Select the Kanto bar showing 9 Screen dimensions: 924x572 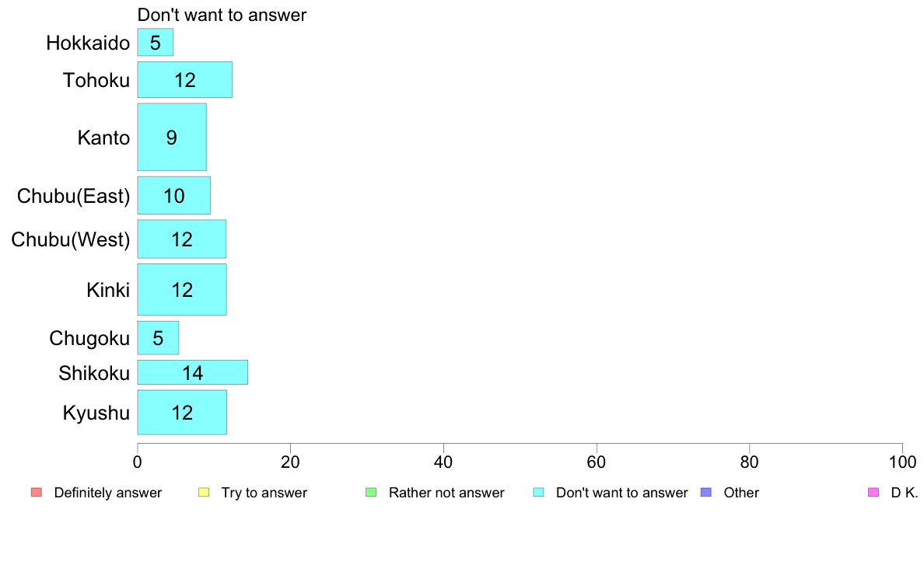[171, 138]
